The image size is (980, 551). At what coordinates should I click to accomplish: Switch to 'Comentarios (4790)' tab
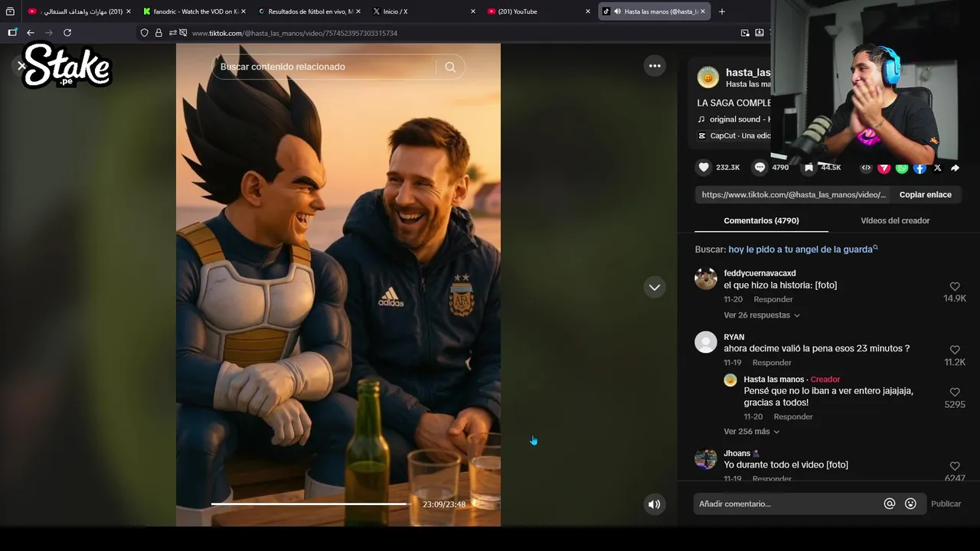(761, 220)
